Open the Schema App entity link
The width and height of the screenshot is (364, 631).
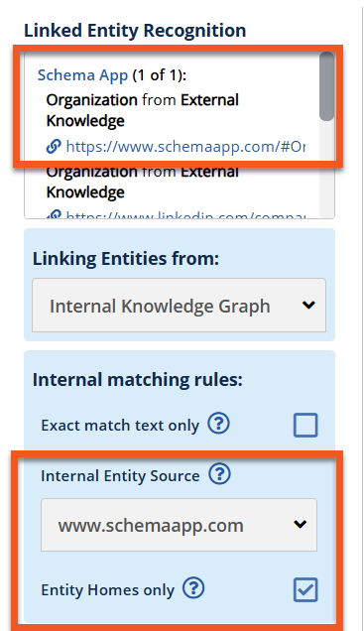click(83, 75)
